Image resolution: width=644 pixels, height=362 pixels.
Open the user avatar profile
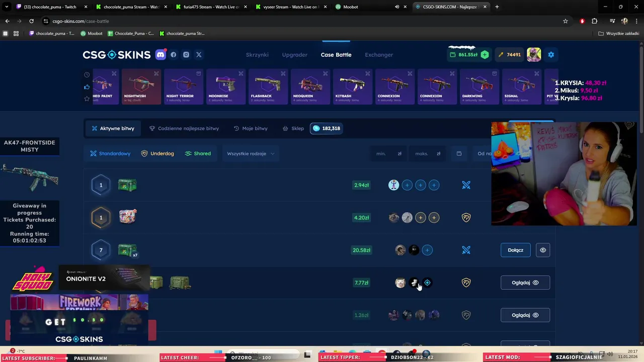[534, 55]
